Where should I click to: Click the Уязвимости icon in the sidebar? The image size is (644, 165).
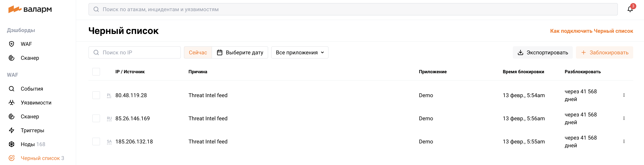click(11, 102)
